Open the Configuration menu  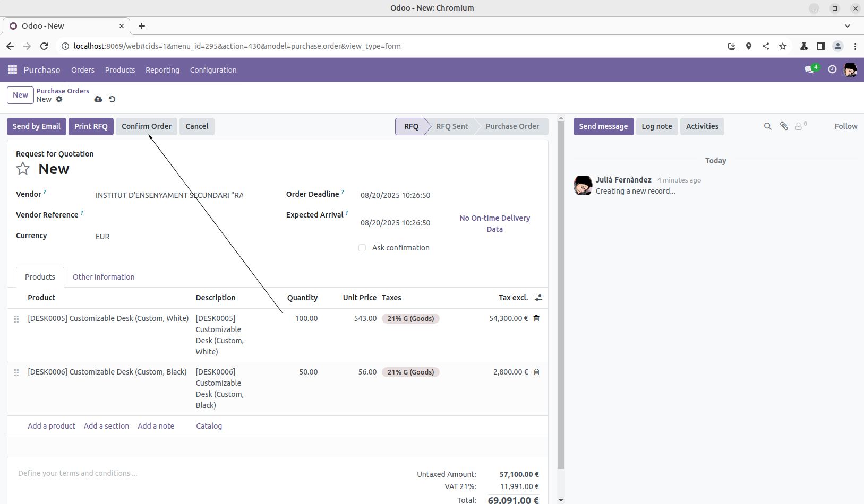click(x=213, y=70)
